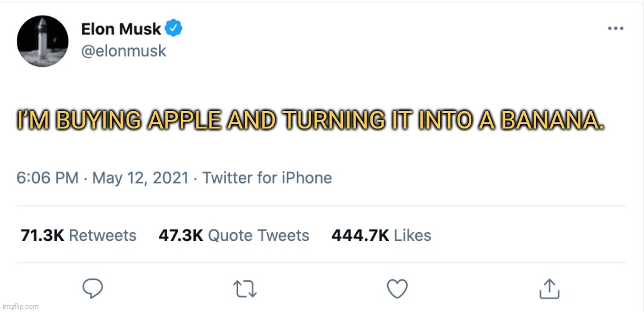Click the 6:06 PM timestamp
The image size is (644, 312).
tap(47, 178)
